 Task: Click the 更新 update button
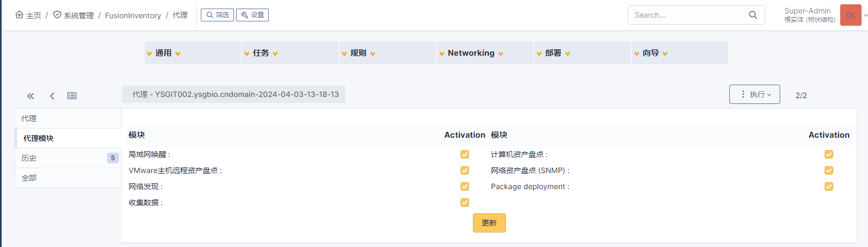point(489,223)
